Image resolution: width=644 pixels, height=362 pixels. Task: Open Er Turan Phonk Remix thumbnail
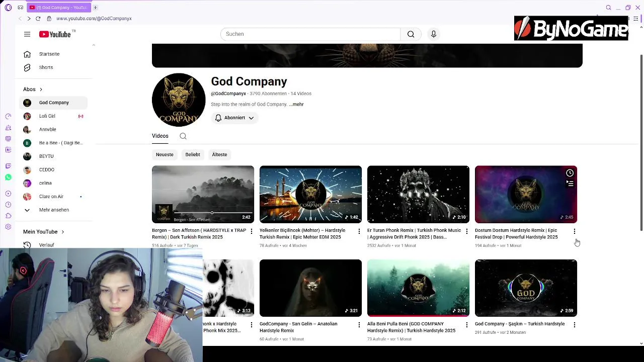(418, 194)
